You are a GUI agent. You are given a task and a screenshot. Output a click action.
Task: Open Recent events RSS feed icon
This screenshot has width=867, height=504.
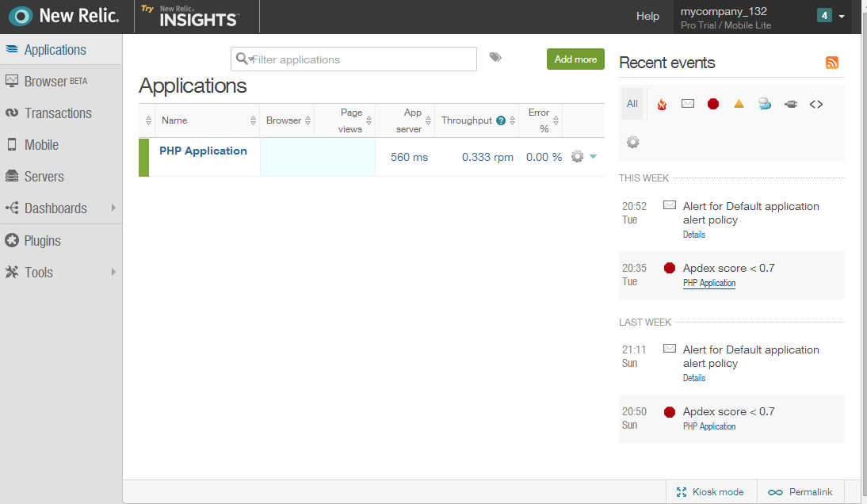(831, 63)
